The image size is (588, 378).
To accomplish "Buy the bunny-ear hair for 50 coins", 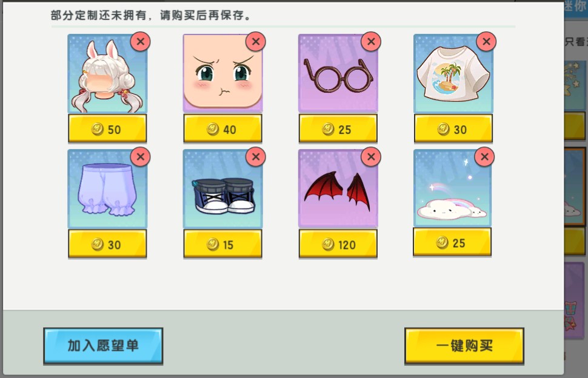I will pos(107,129).
